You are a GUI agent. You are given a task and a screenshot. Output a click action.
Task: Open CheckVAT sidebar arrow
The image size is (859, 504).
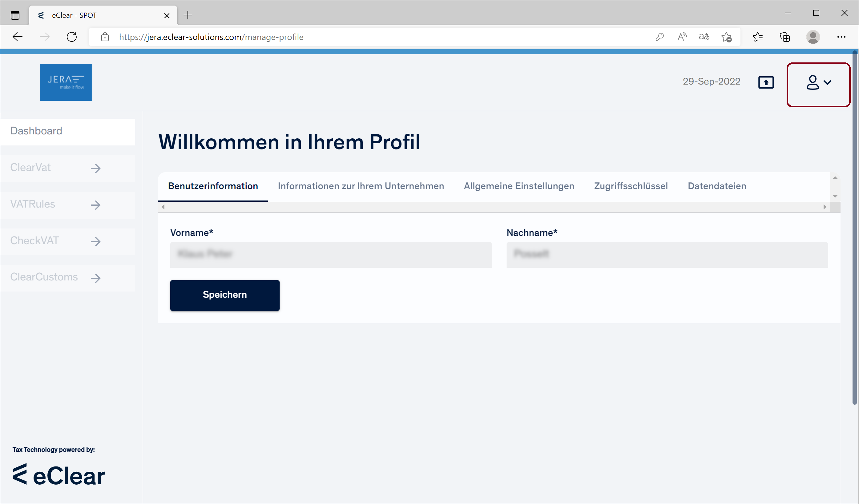click(96, 241)
